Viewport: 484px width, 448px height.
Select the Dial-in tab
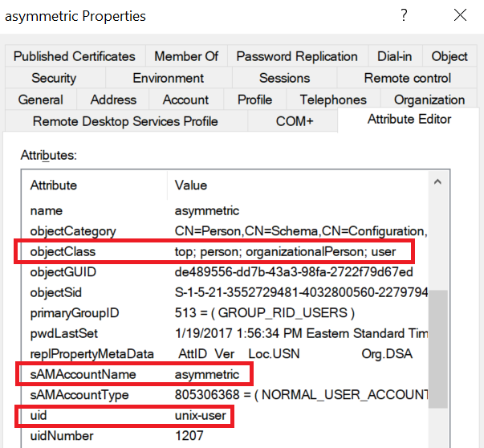[395, 56]
